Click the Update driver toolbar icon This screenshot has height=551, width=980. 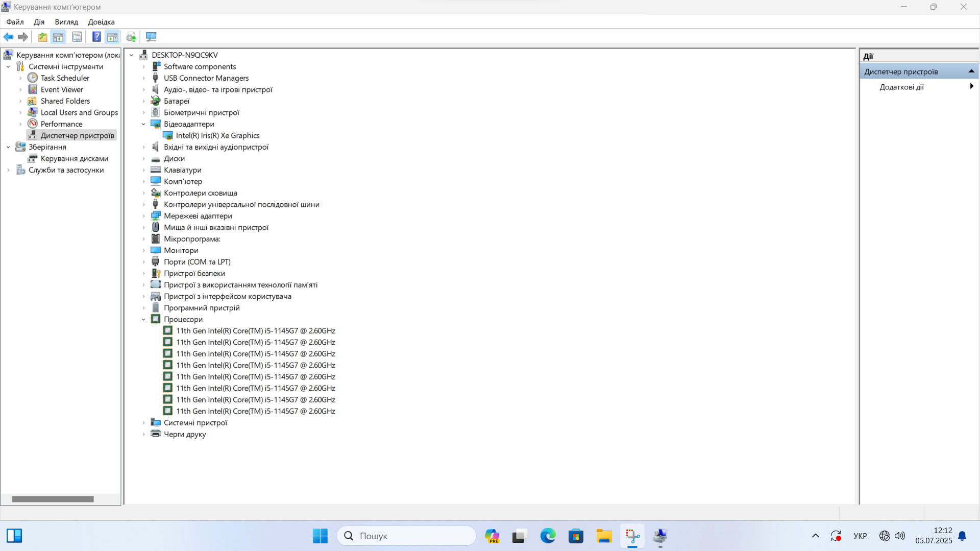(131, 37)
